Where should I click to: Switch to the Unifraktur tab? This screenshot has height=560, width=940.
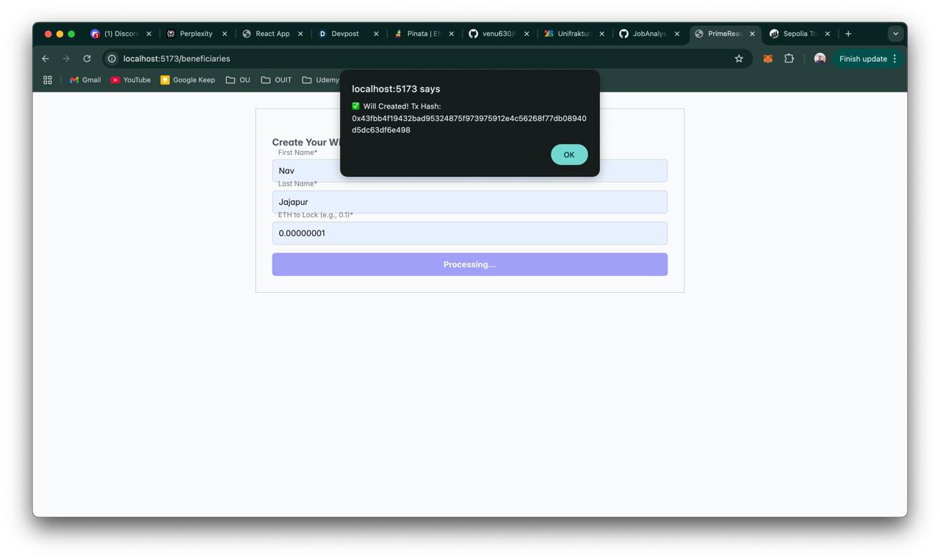click(568, 34)
